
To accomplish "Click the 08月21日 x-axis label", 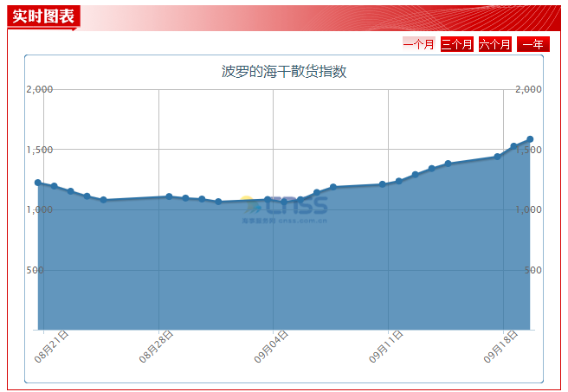I will [53, 346].
